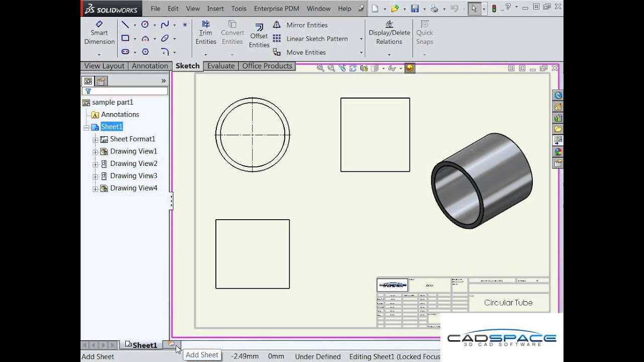The width and height of the screenshot is (644, 362).
Task: Collapse the Sheet1 tree node
Action: tap(87, 127)
